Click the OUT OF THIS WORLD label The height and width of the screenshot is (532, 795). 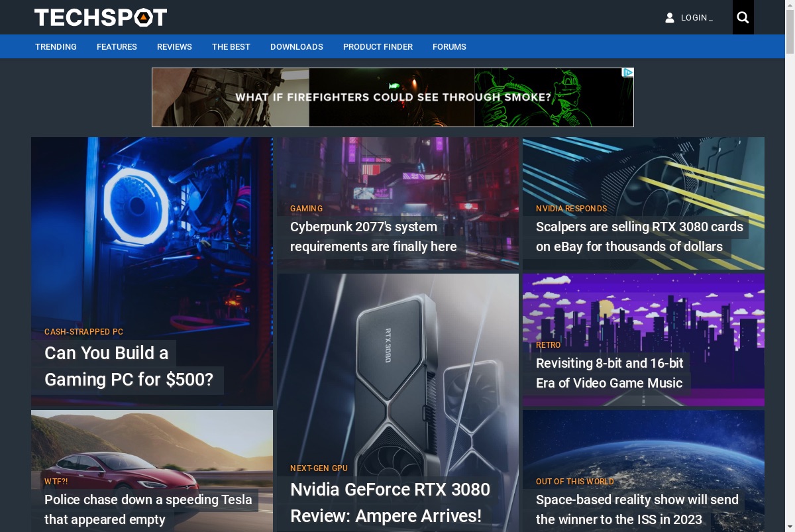[574, 482]
